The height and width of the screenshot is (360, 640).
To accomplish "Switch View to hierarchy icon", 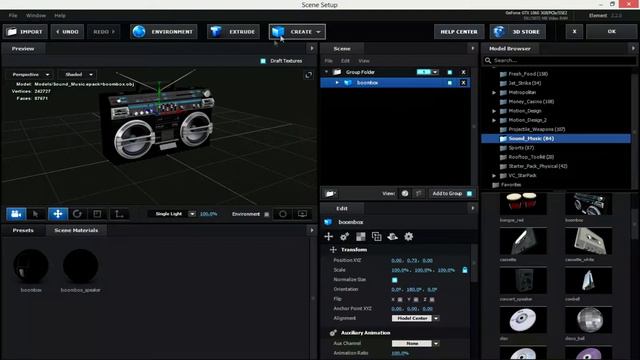I will (x=419, y=193).
